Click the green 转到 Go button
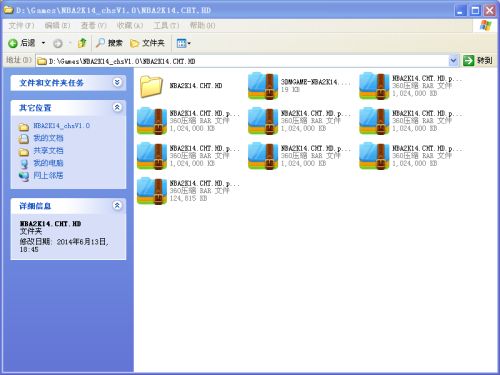 478,61
